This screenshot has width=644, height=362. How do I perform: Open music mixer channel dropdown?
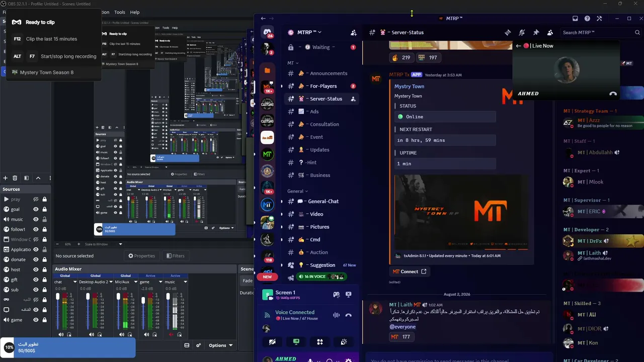click(185, 282)
